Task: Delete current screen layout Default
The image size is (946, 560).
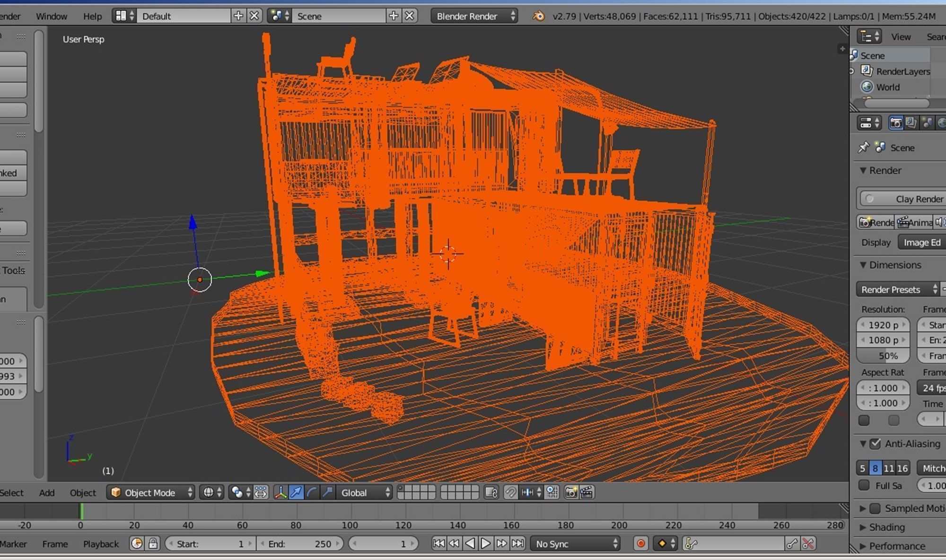Action: pyautogui.click(x=254, y=16)
